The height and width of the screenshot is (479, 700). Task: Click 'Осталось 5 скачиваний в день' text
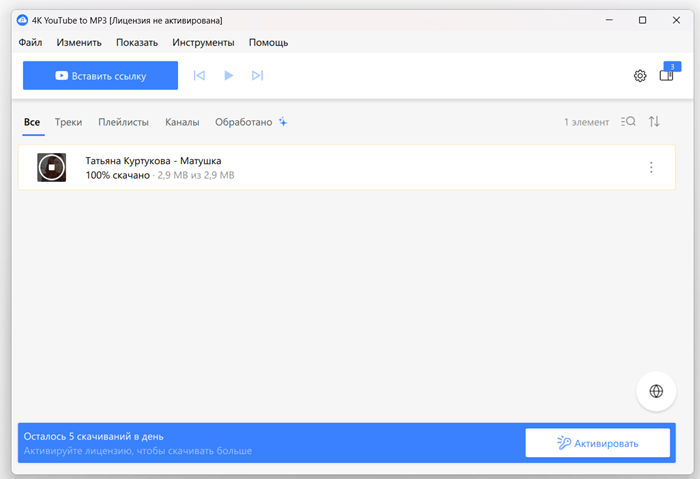93,436
